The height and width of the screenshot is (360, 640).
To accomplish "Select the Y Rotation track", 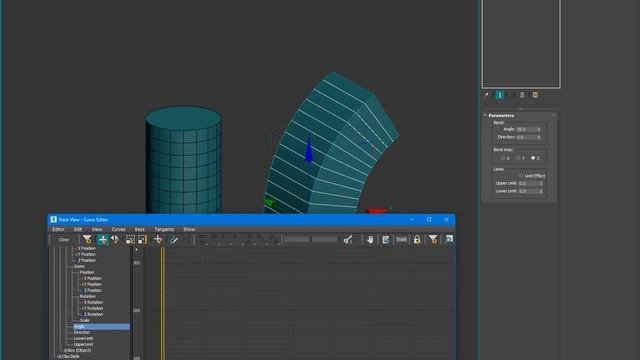I will [93, 309].
